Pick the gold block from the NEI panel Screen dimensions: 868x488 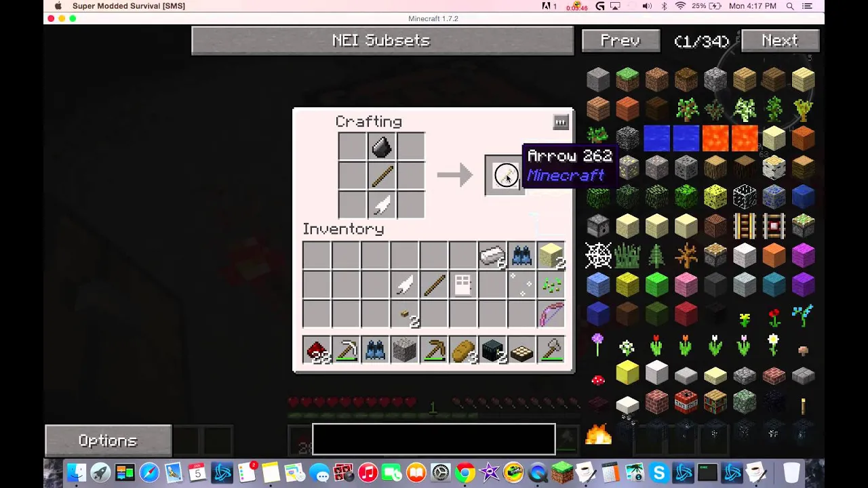point(627,373)
